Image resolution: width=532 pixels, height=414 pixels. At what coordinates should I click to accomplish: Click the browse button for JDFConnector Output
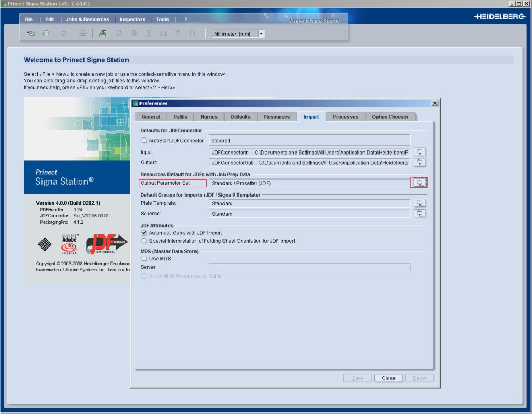419,162
